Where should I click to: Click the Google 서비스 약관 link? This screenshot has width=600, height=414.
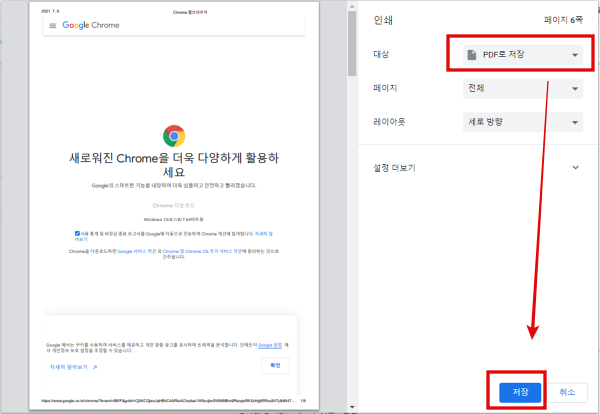137,251
